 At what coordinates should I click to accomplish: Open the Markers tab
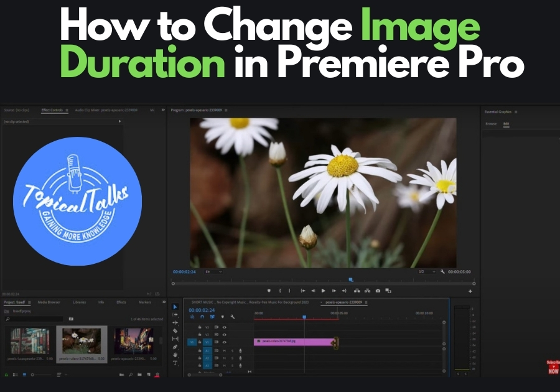click(x=144, y=302)
